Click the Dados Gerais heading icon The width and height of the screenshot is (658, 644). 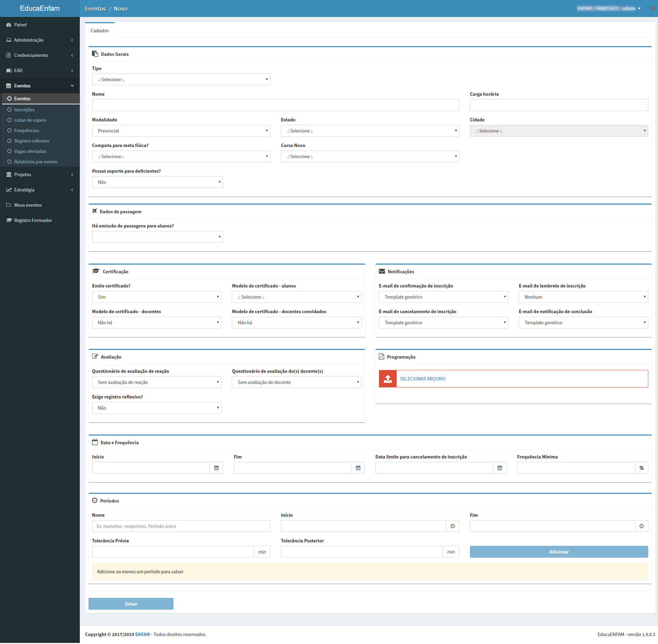(x=95, y=53)
